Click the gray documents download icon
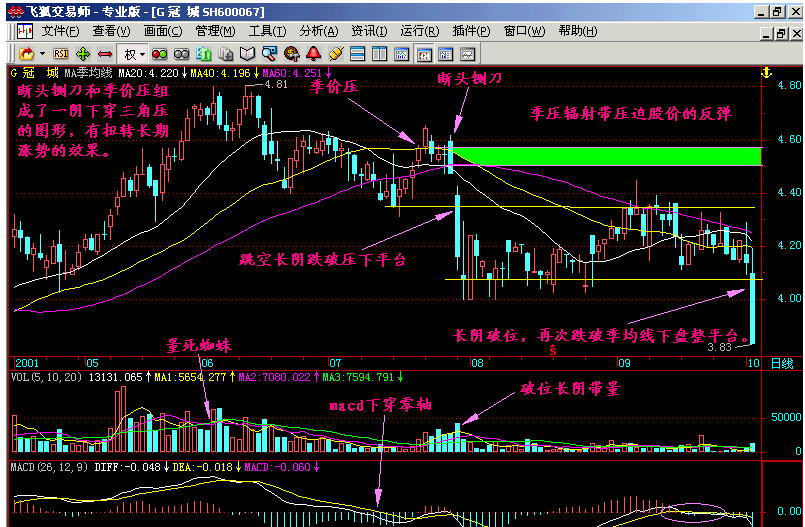This screenshot has height=527, width=805. (226, 54)
